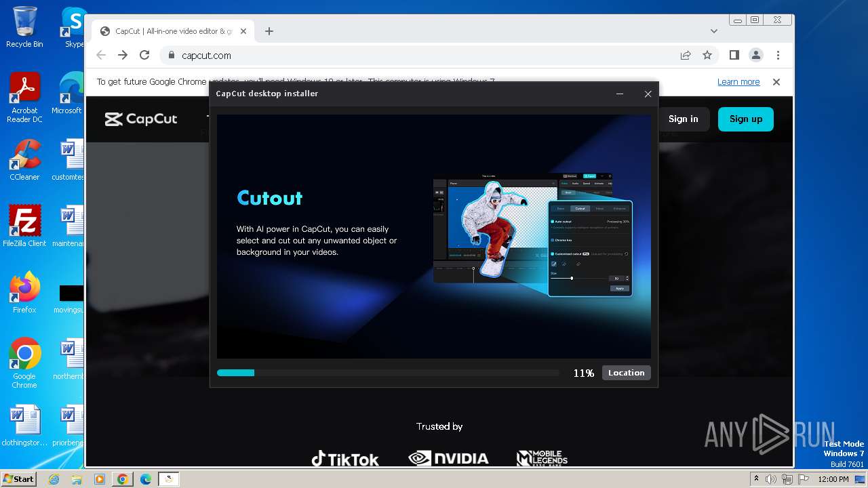This screenshot has width=868, height=488.
Task: Launch CCleaner from the desktop
Action: [24, 160]
